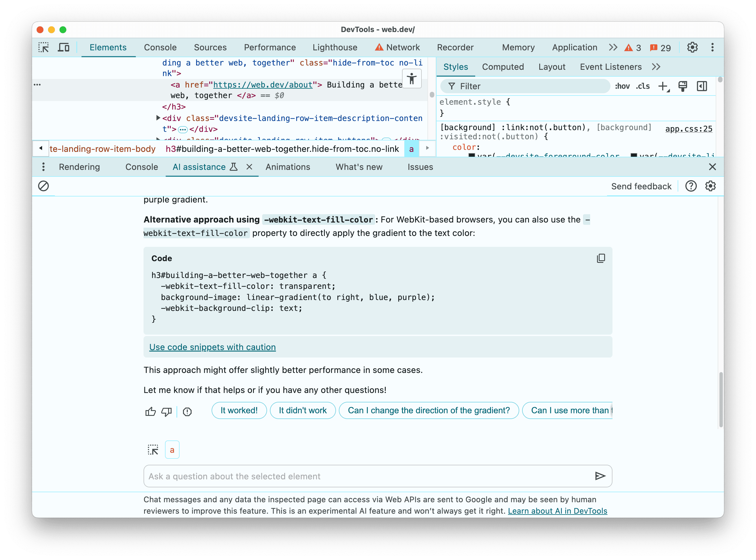Switch to the Computed styles tab

click(503, 66)
